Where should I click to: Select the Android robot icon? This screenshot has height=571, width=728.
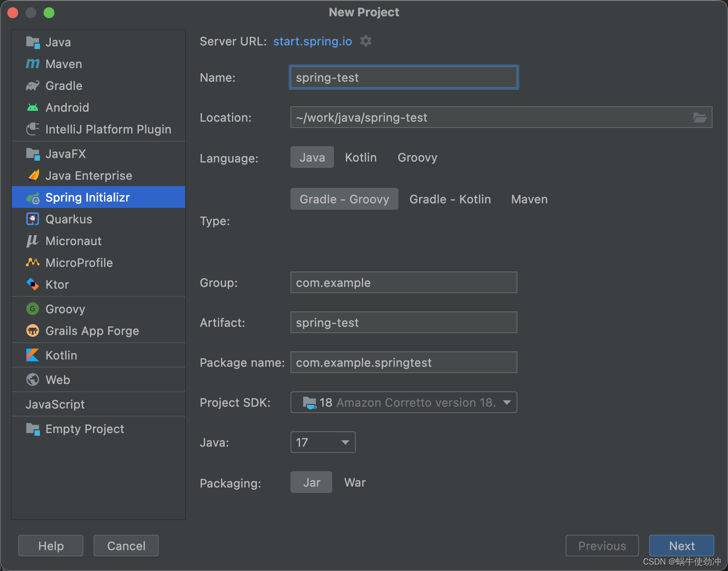coord(33,108)
